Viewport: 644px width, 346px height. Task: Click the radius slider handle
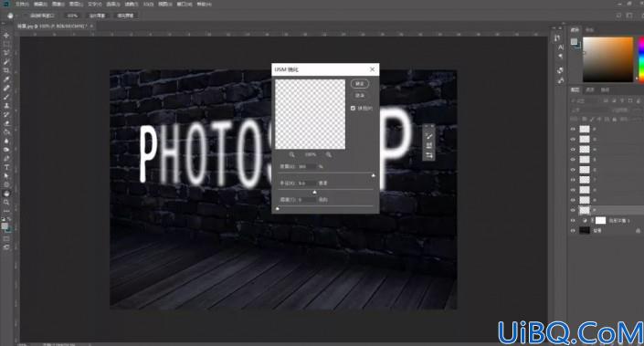(314, 192)
